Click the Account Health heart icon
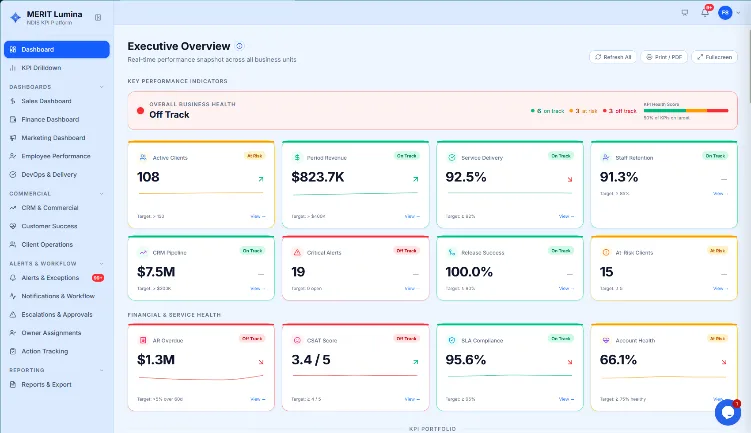This screenshot has width=751, height=433. (606, 340)
